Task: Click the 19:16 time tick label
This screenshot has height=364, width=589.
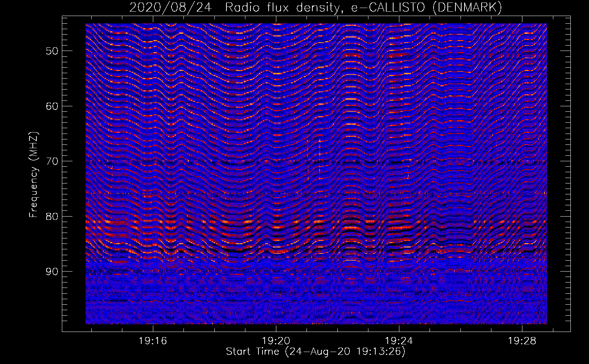Action: coord(153,341)
